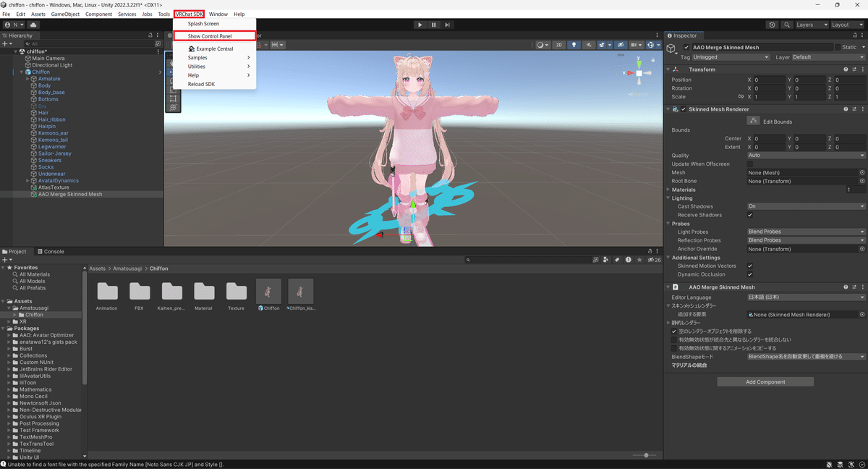This screenshot has width=868, height=469.
Task: Open the GameObject menu
Action: [x=64, y=14]
